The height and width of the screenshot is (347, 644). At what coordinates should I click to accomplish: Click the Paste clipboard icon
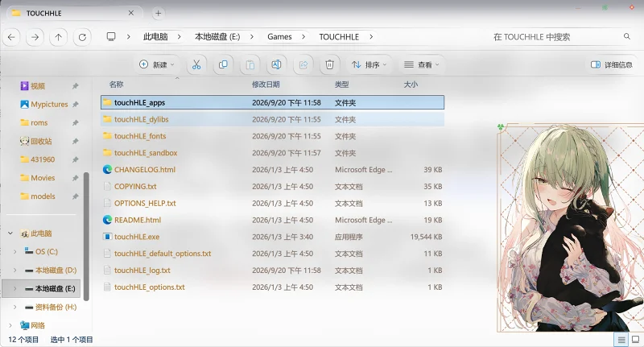pyautogui.click(x=250, y=64)
